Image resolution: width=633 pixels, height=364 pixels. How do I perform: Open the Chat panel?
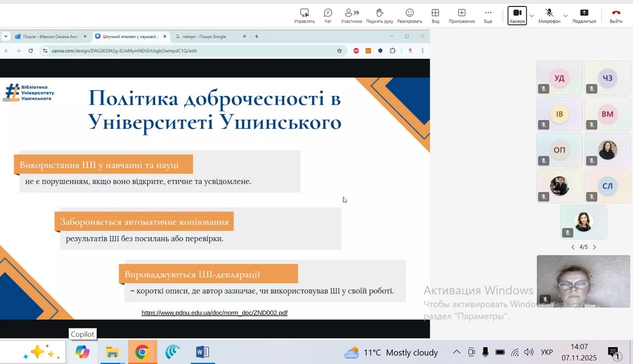[327, 15]
